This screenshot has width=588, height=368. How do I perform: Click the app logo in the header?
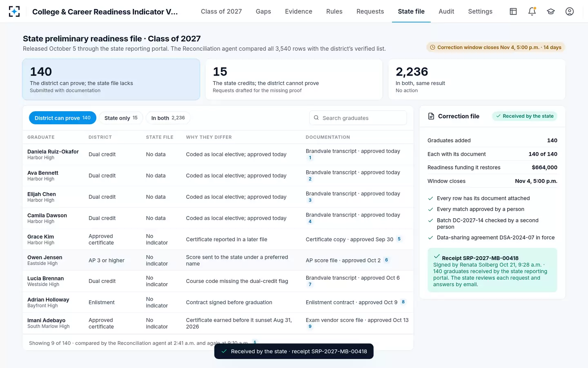tap(14, 11)
